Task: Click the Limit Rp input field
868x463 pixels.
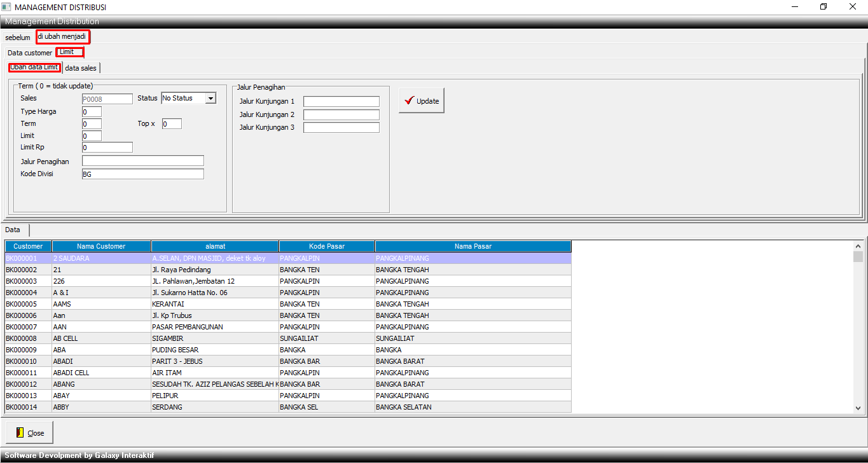Action: 107,148
